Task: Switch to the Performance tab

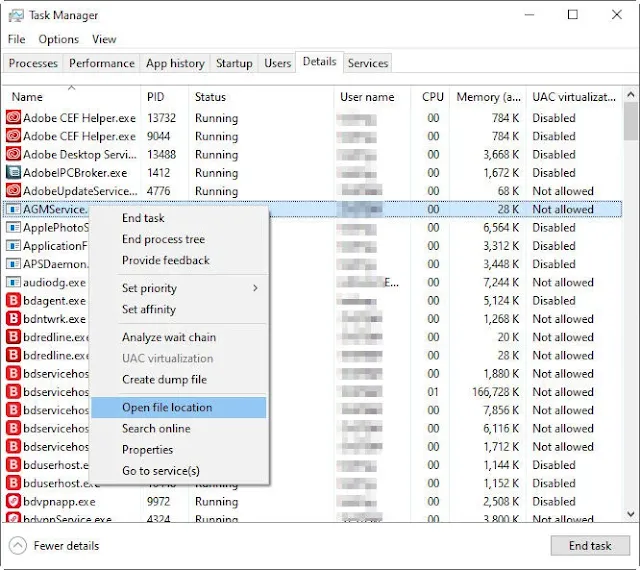Action: tap(102, 63)
